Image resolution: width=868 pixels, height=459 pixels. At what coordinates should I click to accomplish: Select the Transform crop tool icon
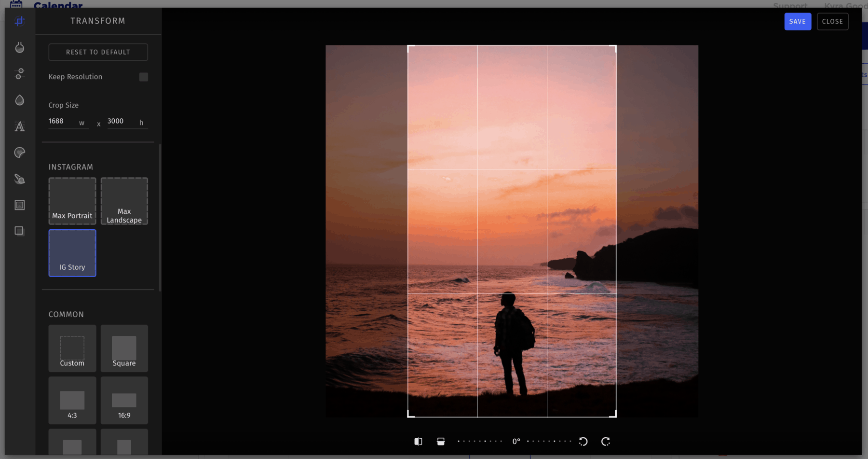click(x=20, y=21)
